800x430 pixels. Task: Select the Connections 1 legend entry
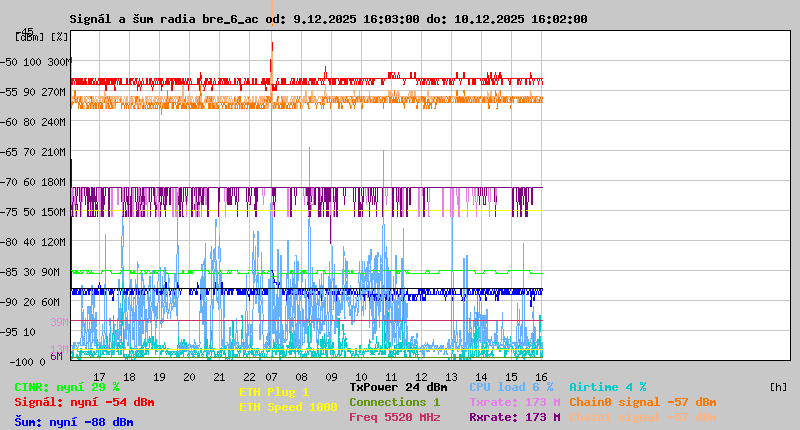394,402
